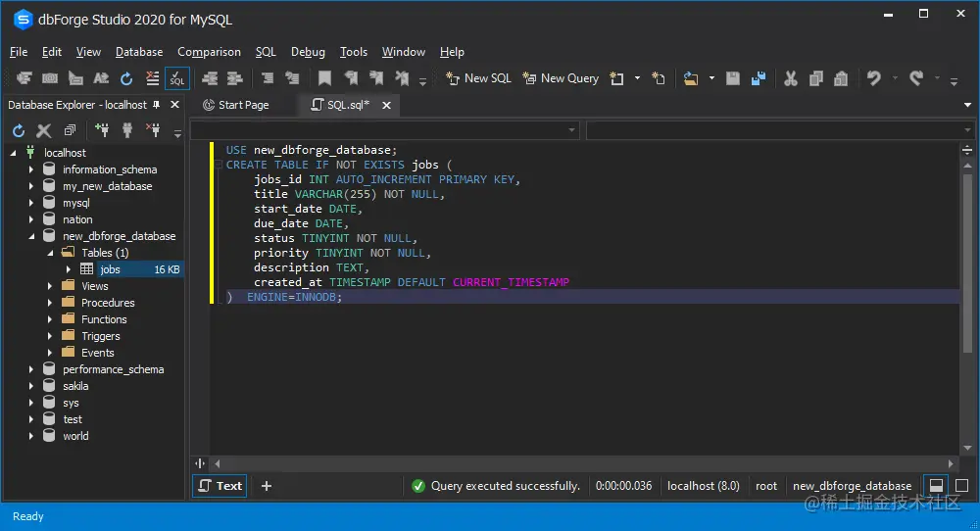This screenshot has height=531, width=980.
Task: Clear all bookmarks icon
Action: click(402, 78)
